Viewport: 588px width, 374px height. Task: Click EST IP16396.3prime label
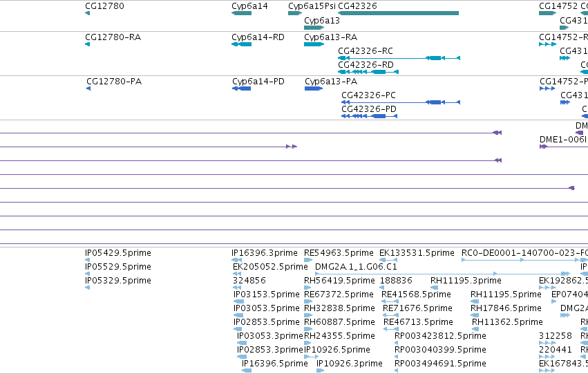265,253
